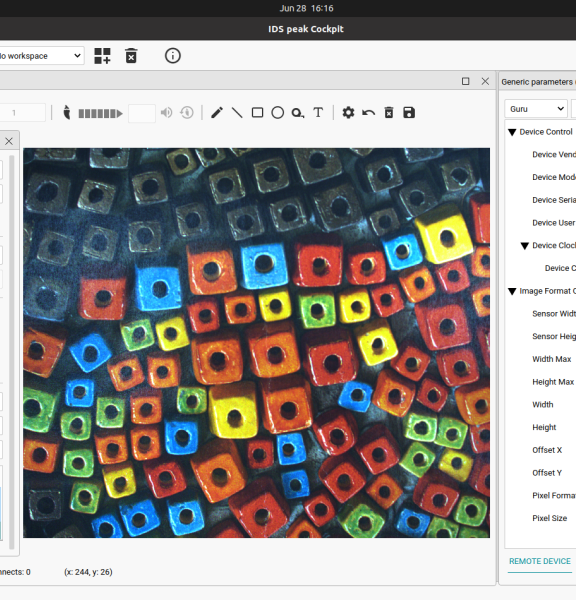The image size is (576, 600).
Task: Select the text annotation tool
Action: point(318,112)
